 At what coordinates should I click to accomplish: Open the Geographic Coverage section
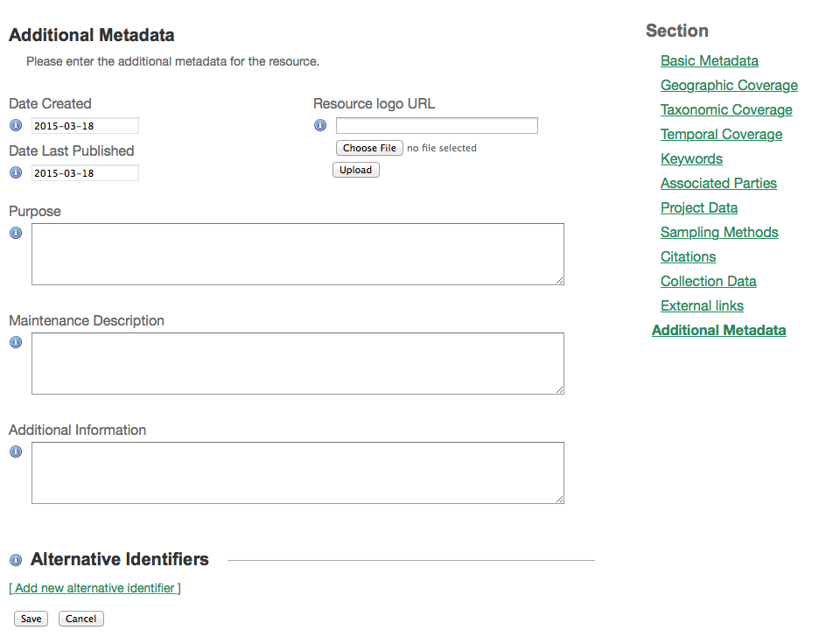click(x=729, y=85)
